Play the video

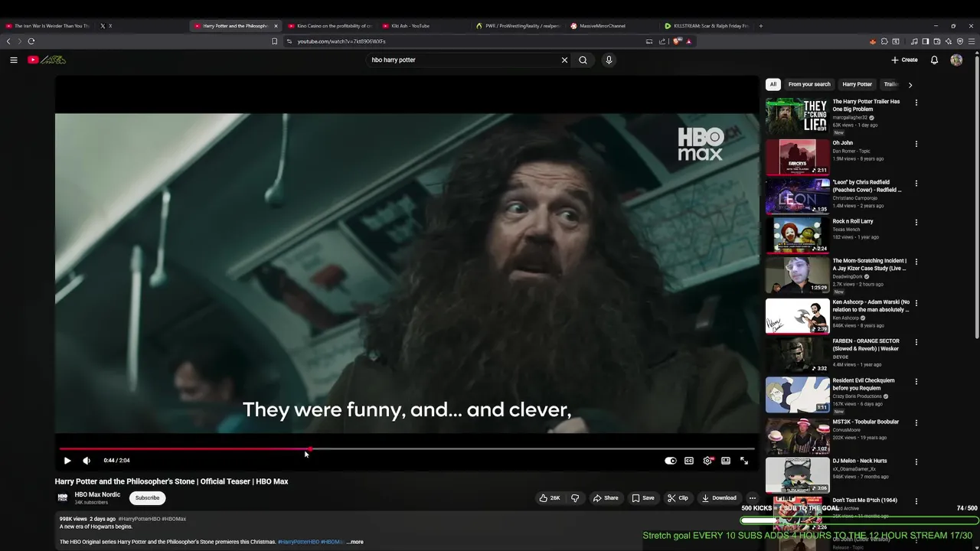67,461
